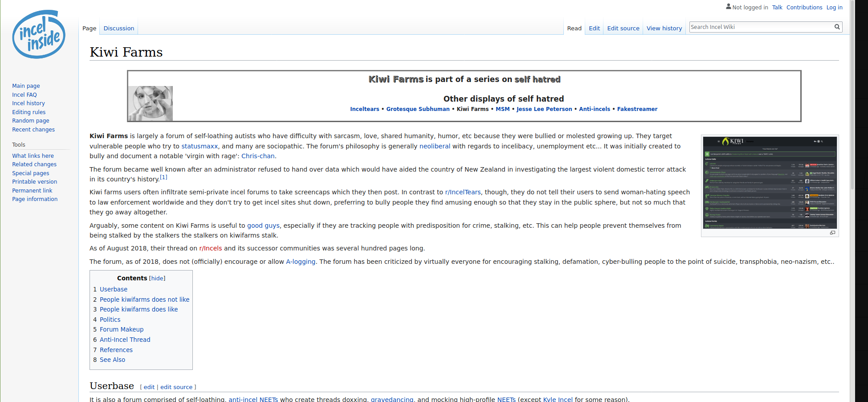Screen dimensions: 868x402
Task: Jump to See Also section
Action: [x=112, y=360]
